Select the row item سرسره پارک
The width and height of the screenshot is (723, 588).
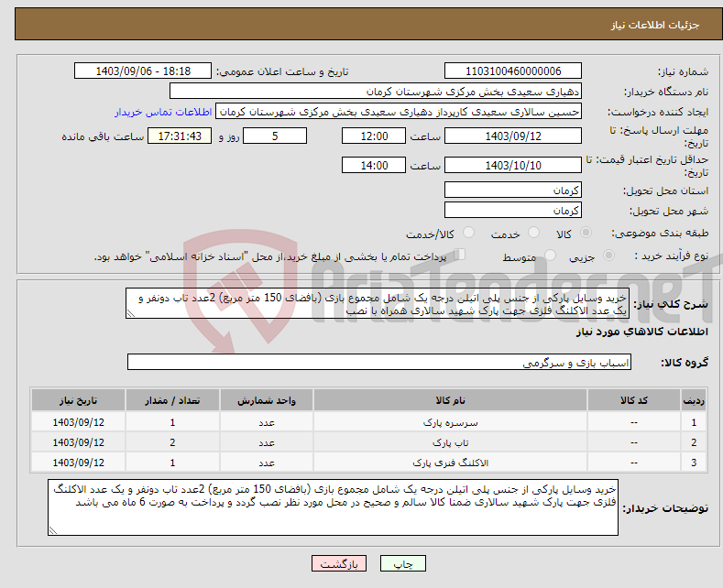pyautogui.click(x=450, y=422)
